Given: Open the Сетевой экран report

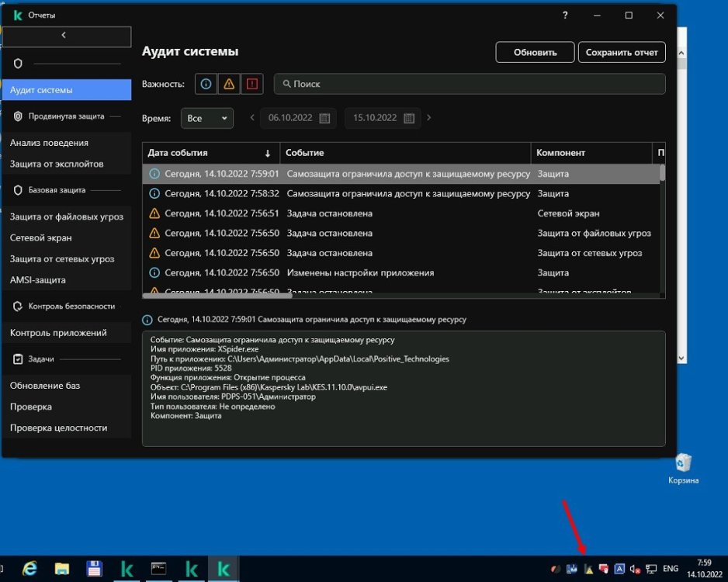Looking at the screenshot, I should click(67, 237).
